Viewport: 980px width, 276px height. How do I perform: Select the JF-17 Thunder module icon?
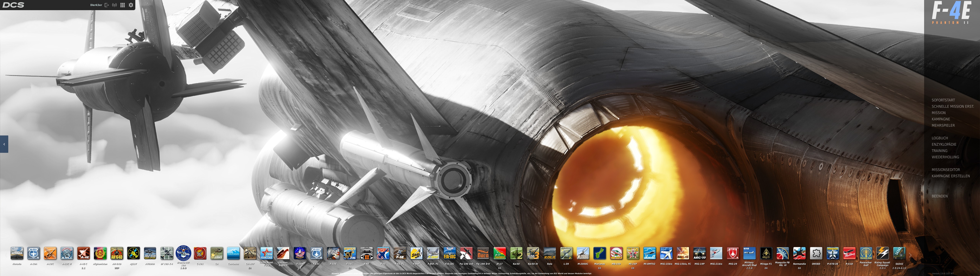(500, 253)
